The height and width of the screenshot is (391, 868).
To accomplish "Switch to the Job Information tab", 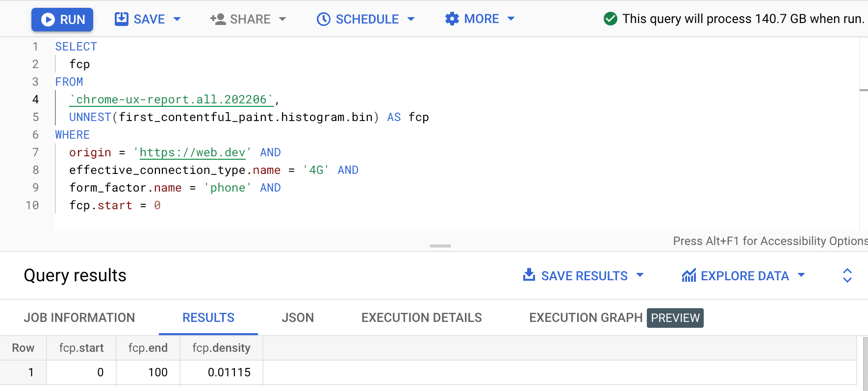I will click(79, 318).
